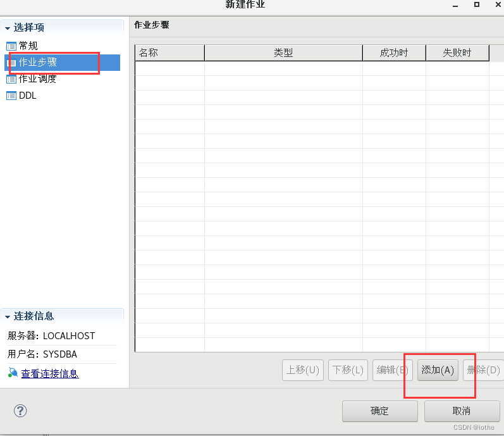Minimize the 新建作业 window

(455, 5)
